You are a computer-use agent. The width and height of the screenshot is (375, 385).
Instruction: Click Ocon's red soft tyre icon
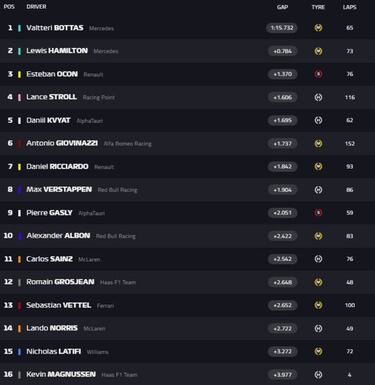coord(318,74)
